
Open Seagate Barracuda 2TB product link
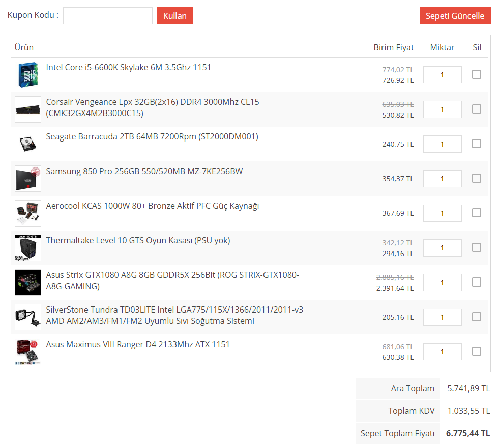click(x=152, y=136)
